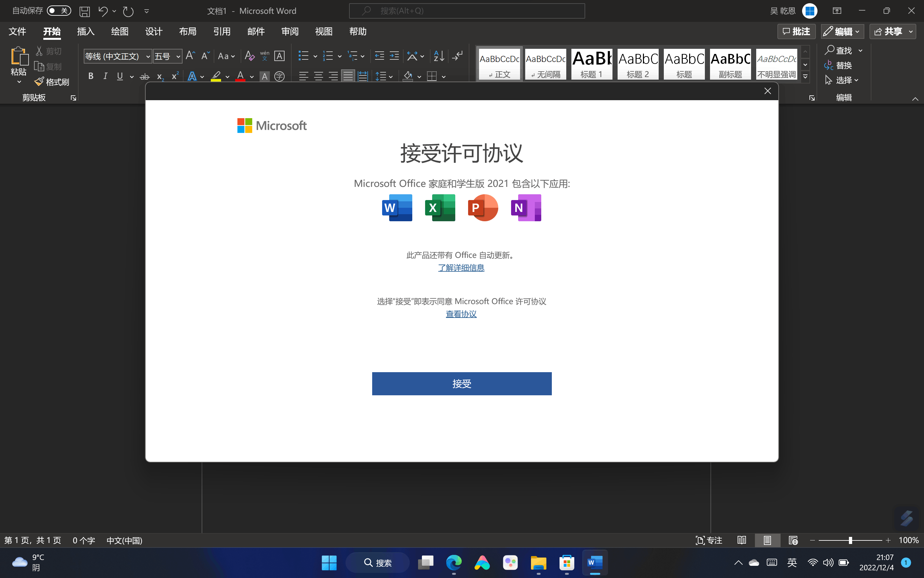Click the 批注 button

[x=797, y=31]
